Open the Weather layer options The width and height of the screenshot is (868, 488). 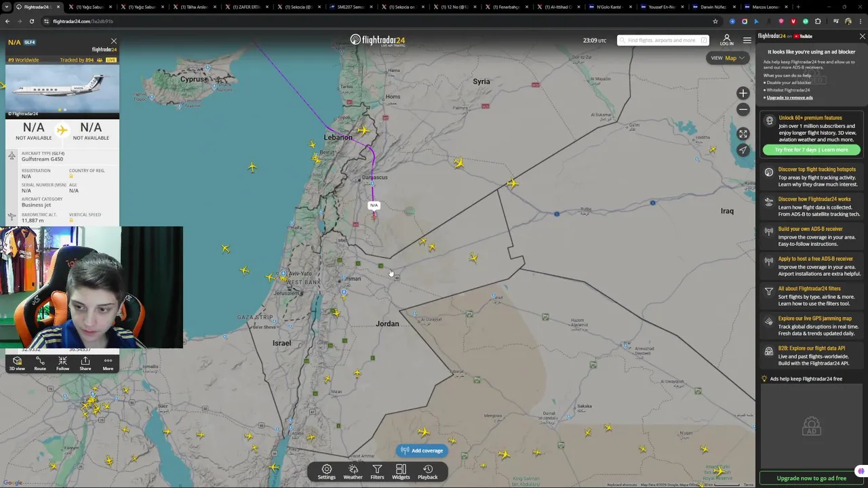[x=353, y=472]
